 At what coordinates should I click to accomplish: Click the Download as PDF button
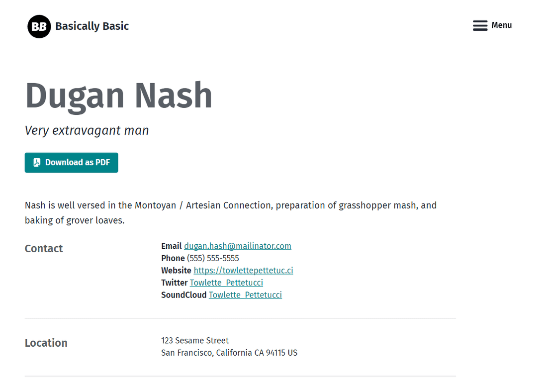[71, 162]
